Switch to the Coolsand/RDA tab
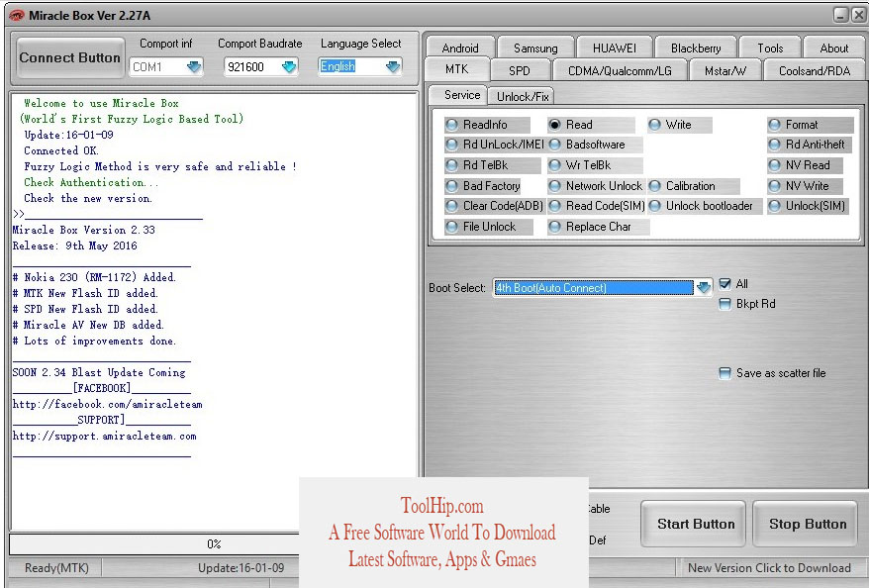This screenshot has width=869, height=588. pyautogui.click(x=815, y=71)
